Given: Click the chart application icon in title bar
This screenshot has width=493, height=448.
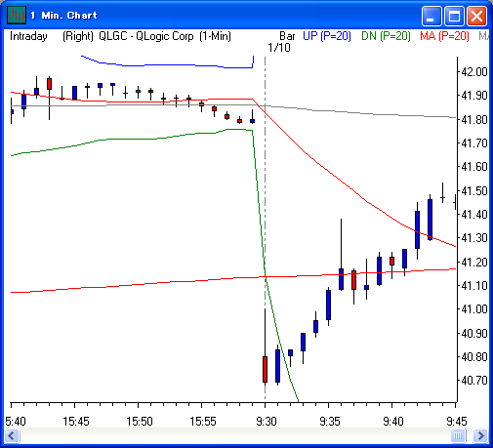Looking at the screenshot, I should point(17,15).
